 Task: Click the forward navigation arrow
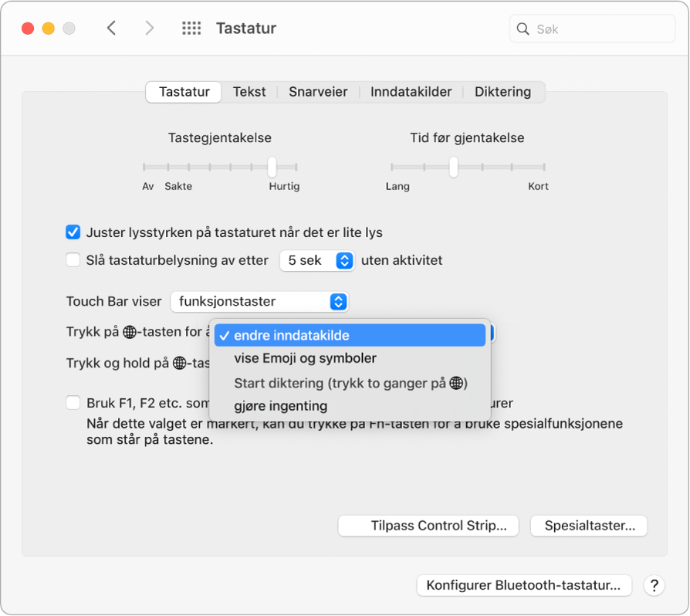[x=149, y=28]
